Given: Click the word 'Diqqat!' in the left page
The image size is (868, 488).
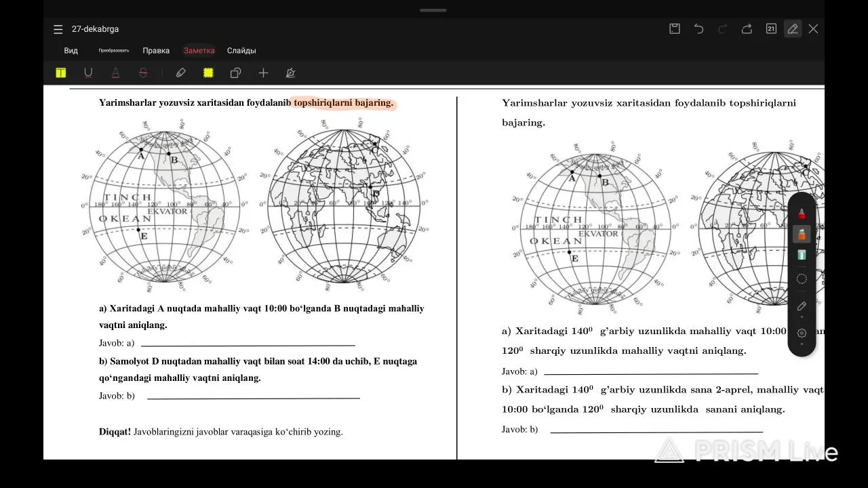Looking at the screenshot, I should pyautogui.click(x=115, y=431).
